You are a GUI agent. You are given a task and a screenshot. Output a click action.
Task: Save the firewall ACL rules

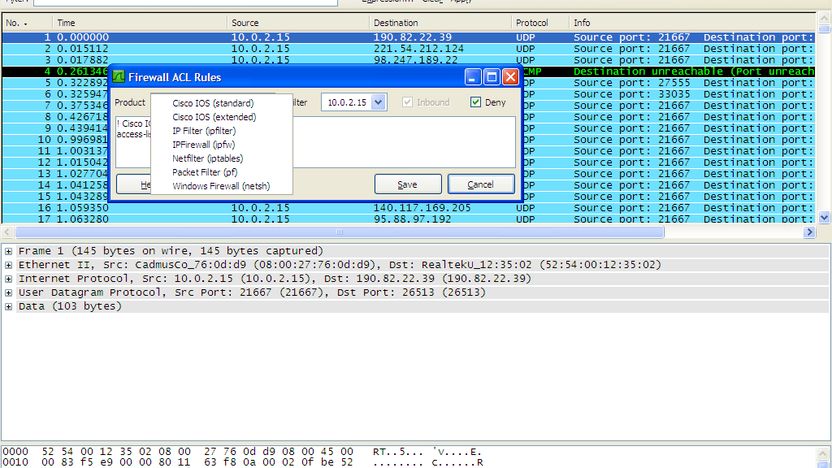tap(408, 184)
